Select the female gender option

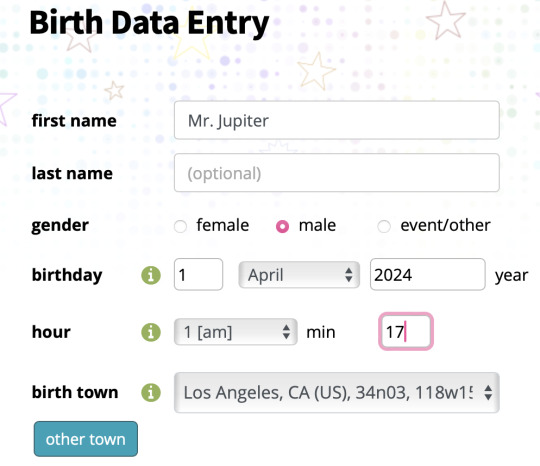[180, 226]
